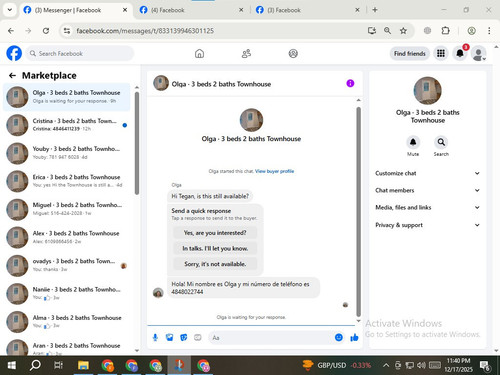The width and height of the screenshot is (500, 375).
Task: Open the Chrome profile icon
Action: click(471, 31)
